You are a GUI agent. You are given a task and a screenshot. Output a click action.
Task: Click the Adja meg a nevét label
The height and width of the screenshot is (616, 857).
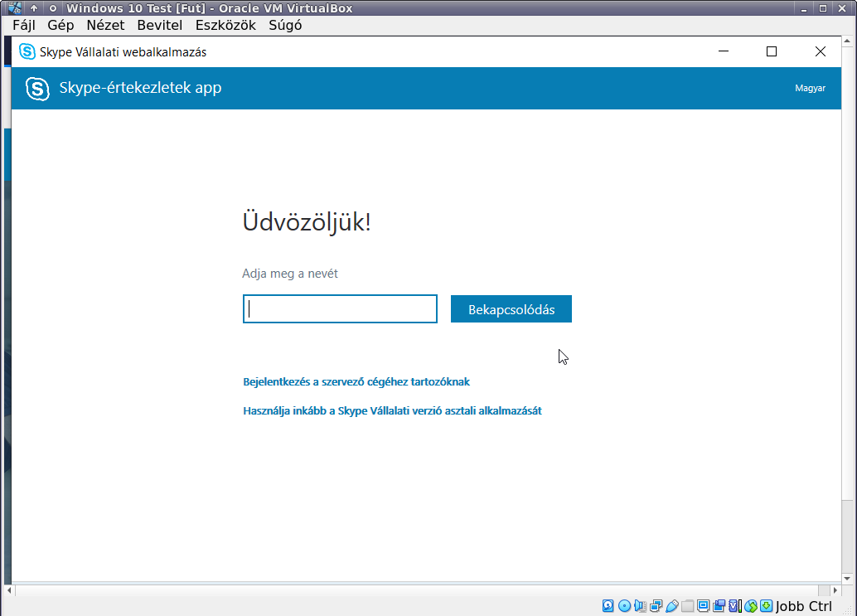pos(290,274)
